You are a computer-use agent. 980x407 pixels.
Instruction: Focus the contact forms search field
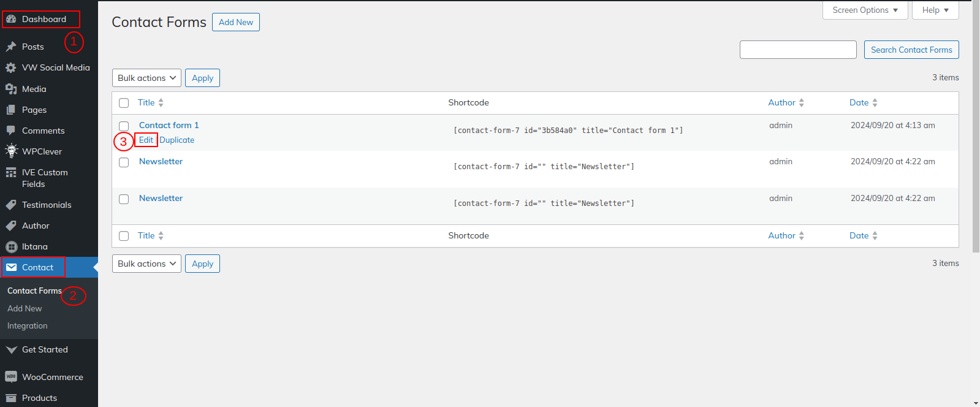797,50
